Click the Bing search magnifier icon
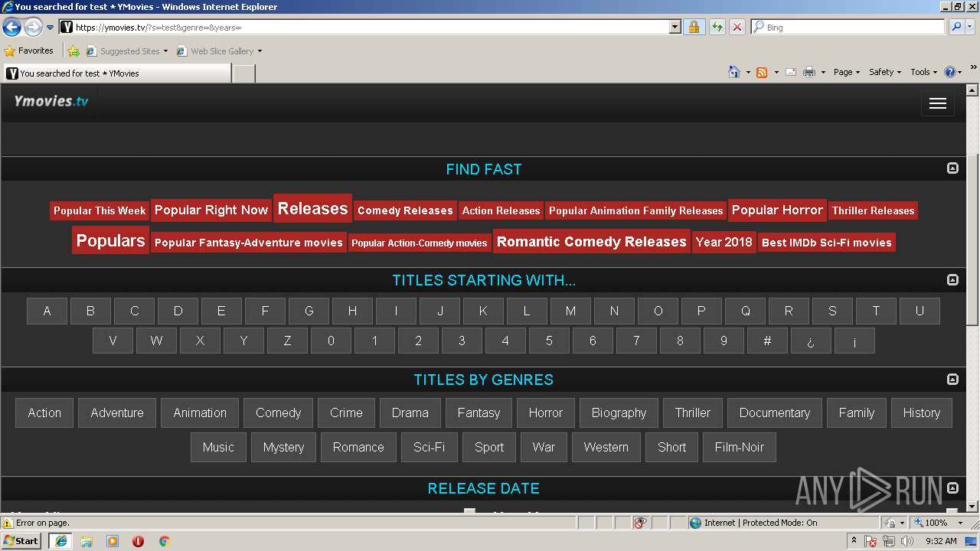This screenshot has height=551, width=980. pos(955,27)
